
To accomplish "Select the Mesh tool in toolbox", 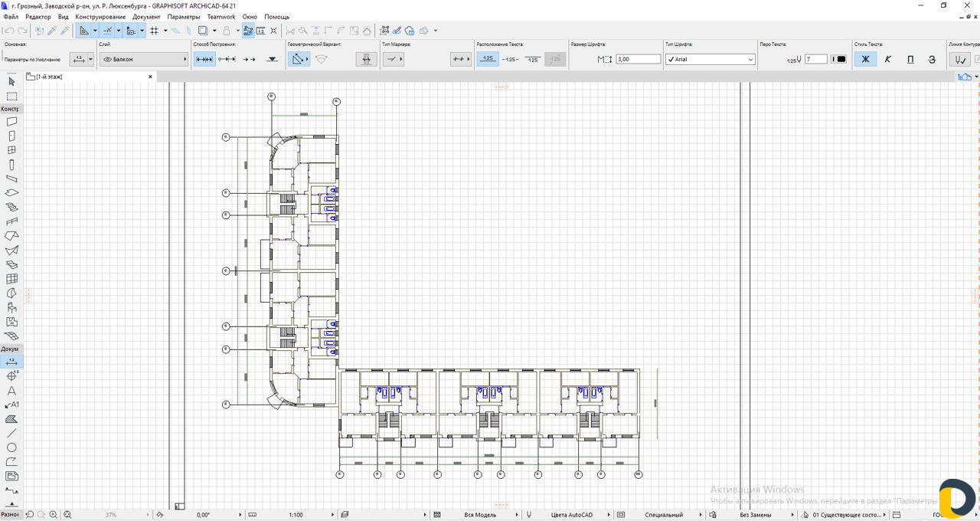I will click(x=11, y=336).
